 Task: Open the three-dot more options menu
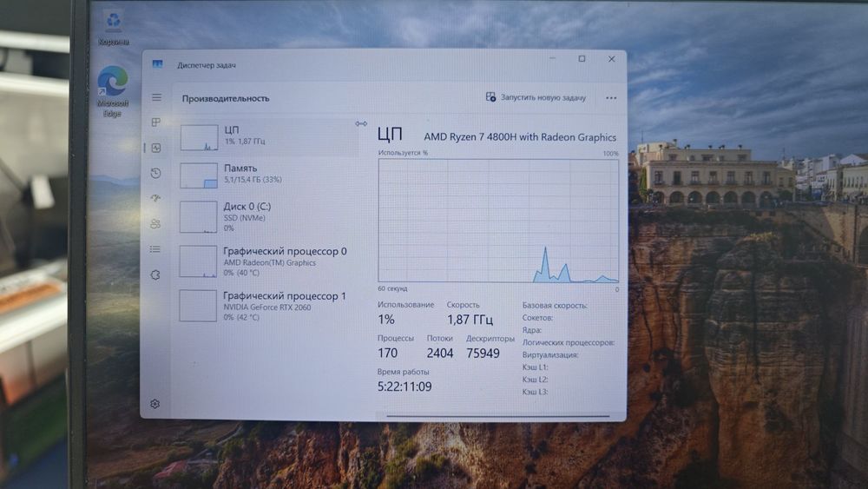[x=611, y=98]
